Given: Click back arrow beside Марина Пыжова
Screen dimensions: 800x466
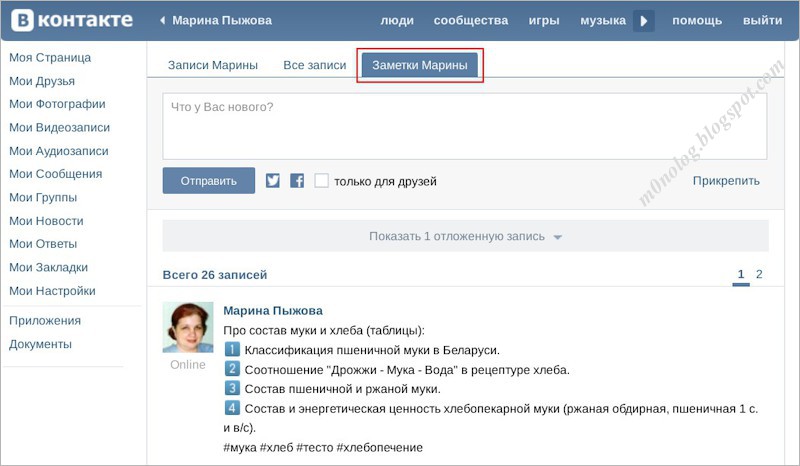Looking at the screenshot, I should click(163, 21).
